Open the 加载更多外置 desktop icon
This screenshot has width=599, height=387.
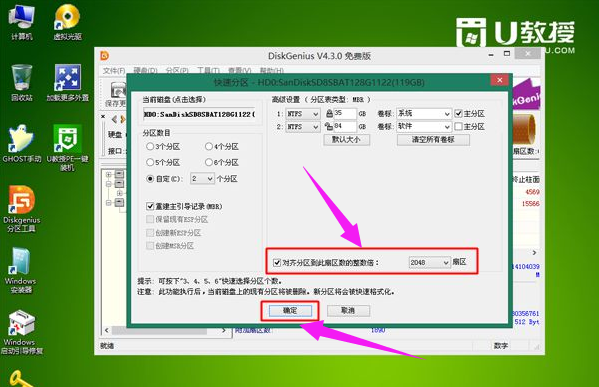[68, 82]
